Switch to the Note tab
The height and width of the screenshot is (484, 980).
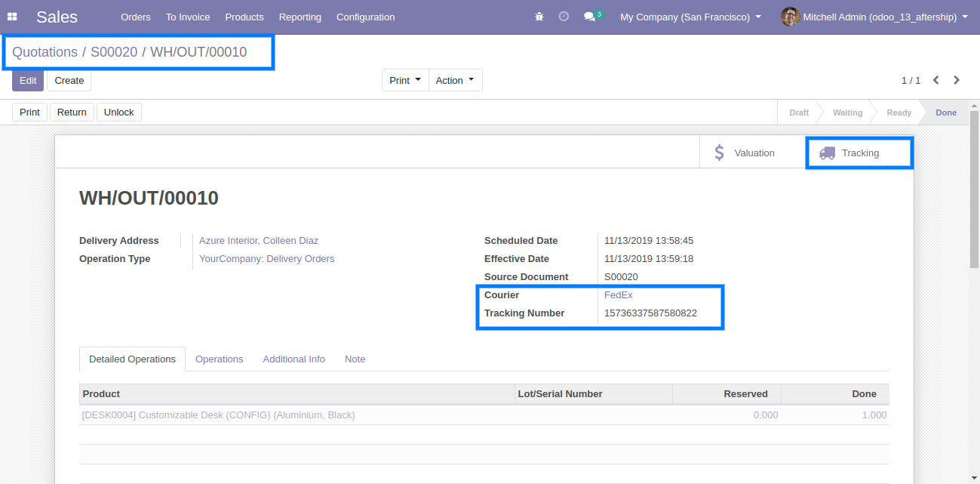(355, 359)
